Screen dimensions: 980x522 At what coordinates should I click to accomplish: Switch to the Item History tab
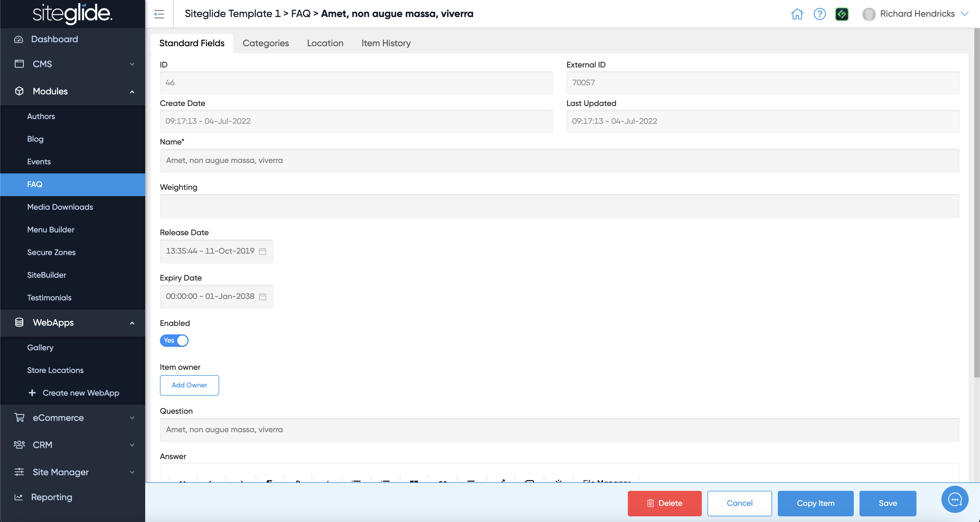point(386,43)
